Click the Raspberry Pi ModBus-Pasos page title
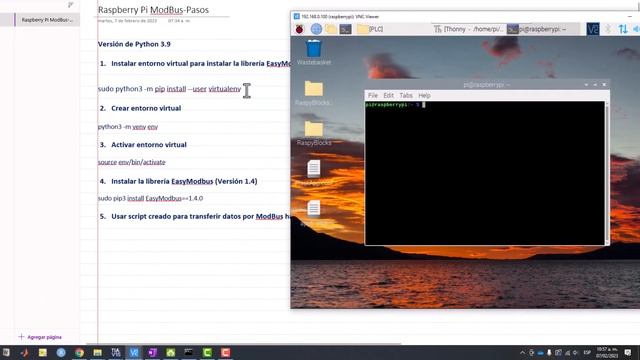640x360 pixels. coord(153,10)
